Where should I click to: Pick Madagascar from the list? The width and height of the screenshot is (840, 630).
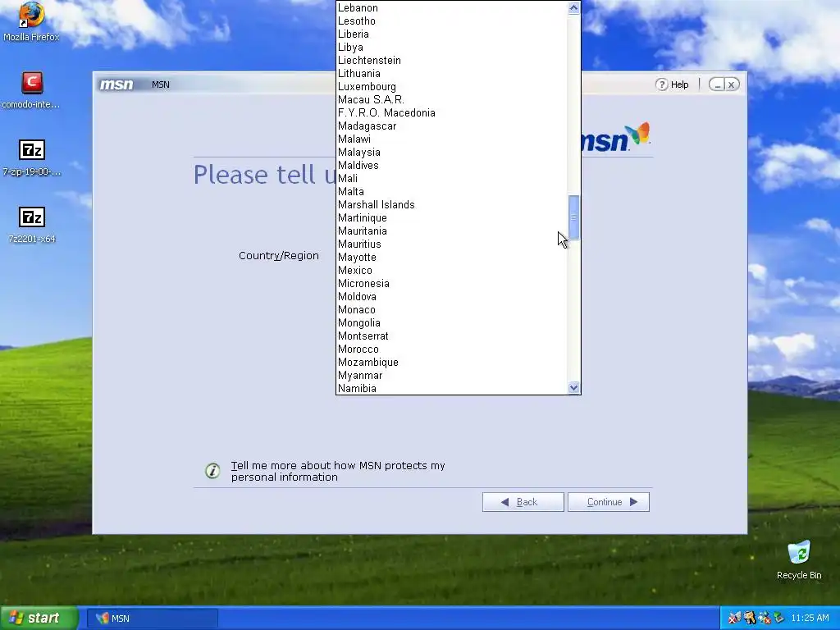(452, 126)
